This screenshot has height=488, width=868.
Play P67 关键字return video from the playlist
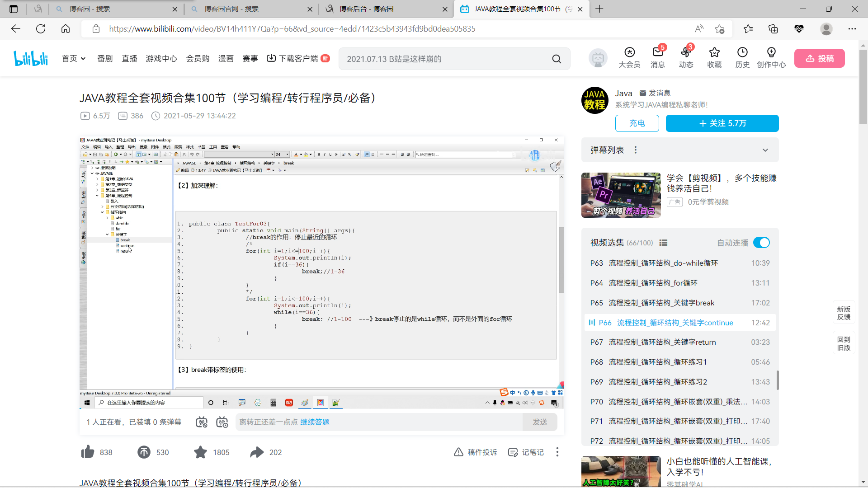pos(662,342)
